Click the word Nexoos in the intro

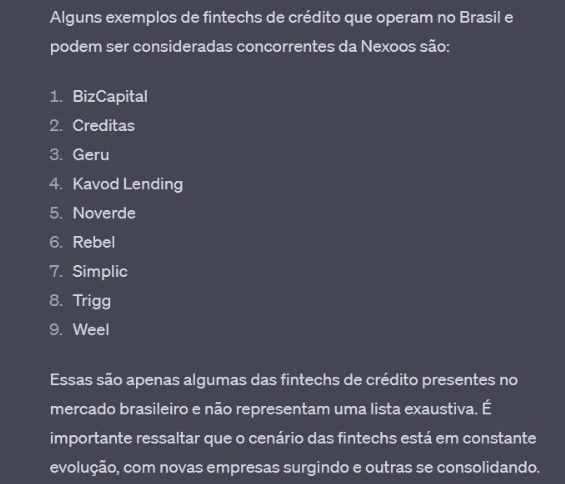coord(388,46)
